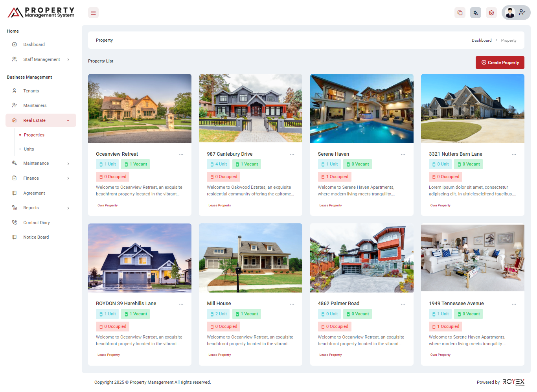Expand the Staff Management submenu
The height and width of the screenshot is (392, 537).
41,59
